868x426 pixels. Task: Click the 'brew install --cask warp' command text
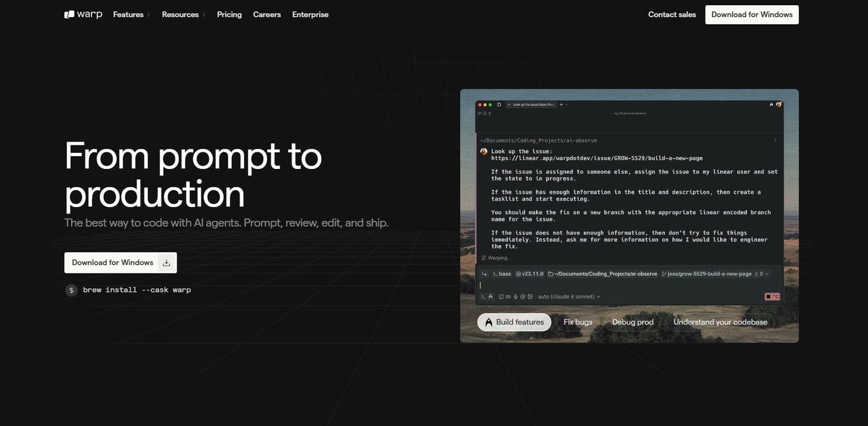pos(137,290)
